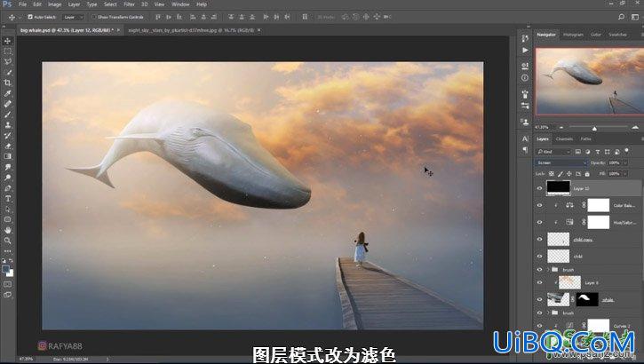This screenshot has width=644, height=364.
Task: Hide the child copy layer
Action: coord(540,239)
